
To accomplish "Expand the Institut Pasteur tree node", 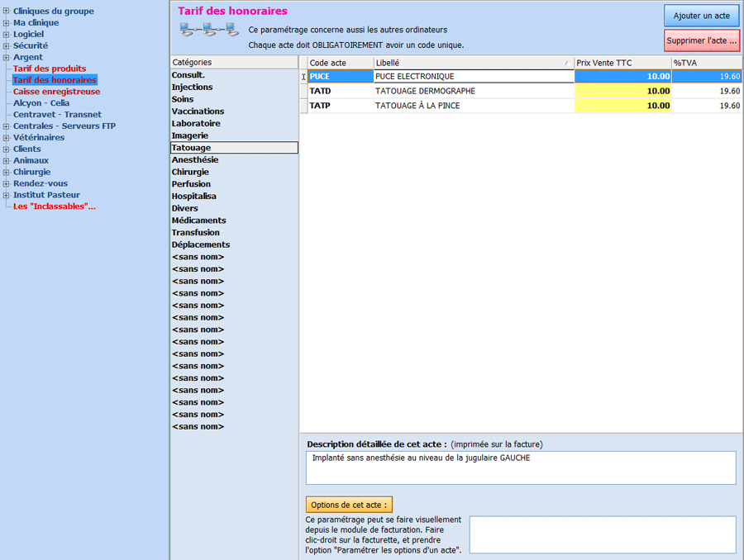I will (7, 196).
